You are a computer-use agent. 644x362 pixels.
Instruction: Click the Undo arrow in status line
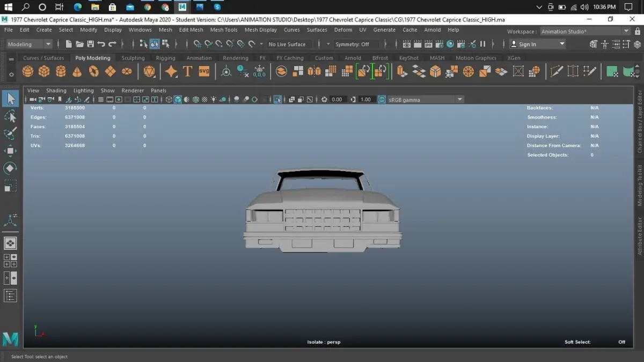[101, 44]
